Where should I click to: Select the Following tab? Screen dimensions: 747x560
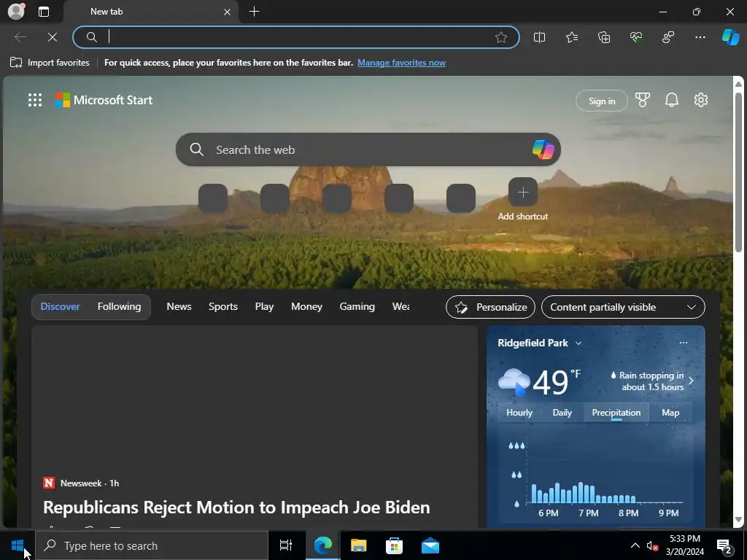pyautogui.click(x=119, y=307)
